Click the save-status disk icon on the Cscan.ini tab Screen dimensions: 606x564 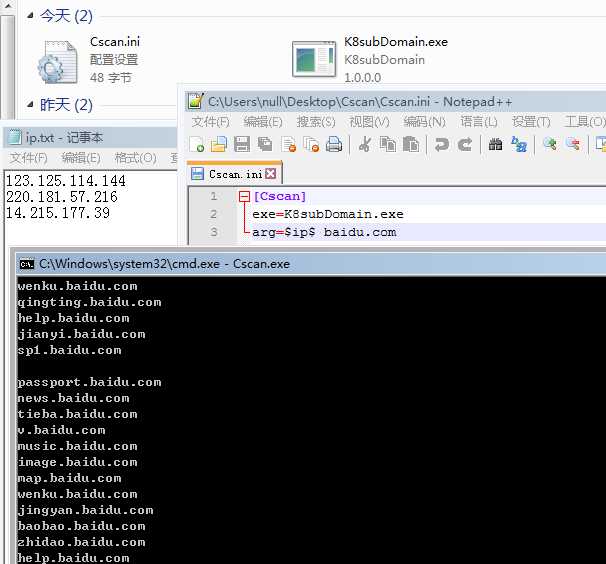[197, 174]
